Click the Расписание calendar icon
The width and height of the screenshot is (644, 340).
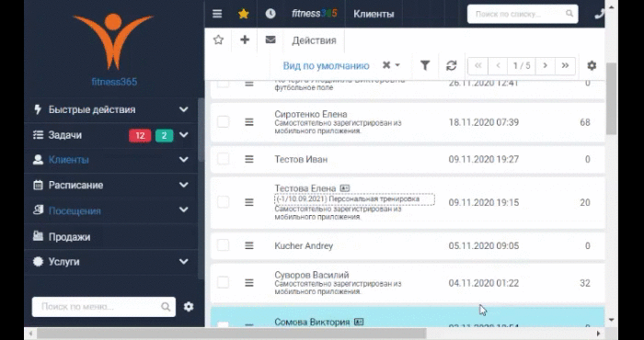pyautogui.click(x=38, y=185)
